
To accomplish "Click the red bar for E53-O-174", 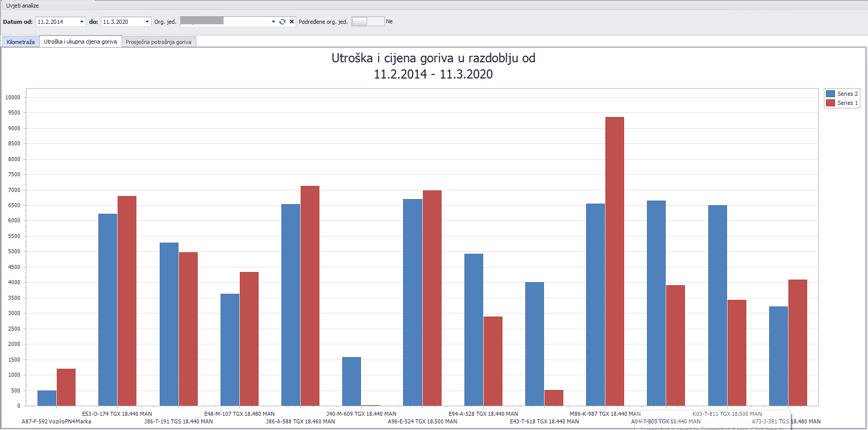I will coord(127,301).
